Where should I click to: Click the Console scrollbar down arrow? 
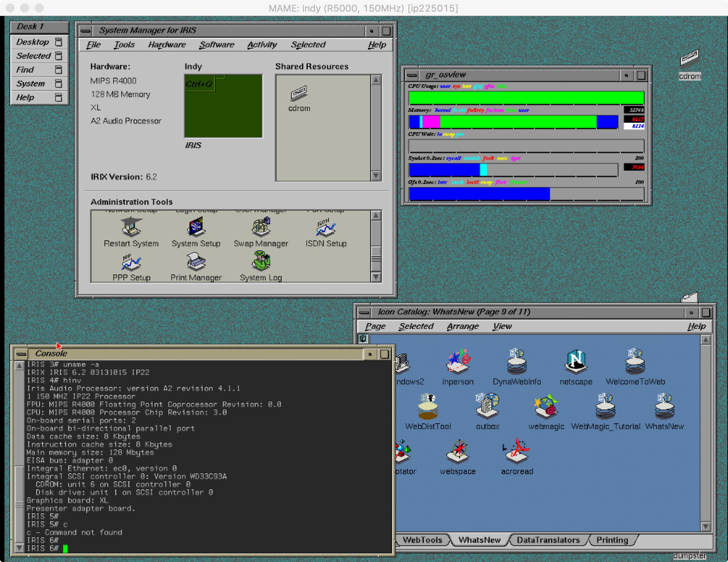tap(20, 547)
